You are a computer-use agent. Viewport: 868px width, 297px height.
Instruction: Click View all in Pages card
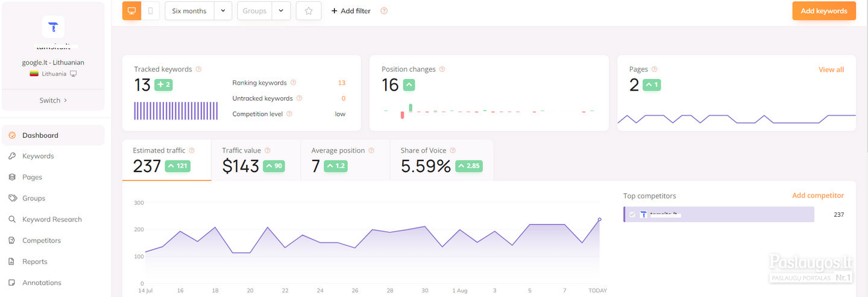point(831,69)
